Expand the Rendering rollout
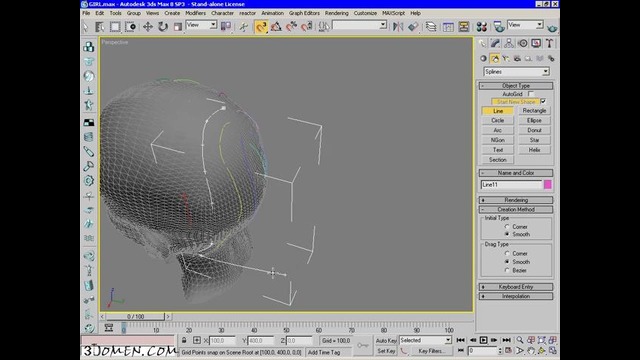 [x=516, y=200]
